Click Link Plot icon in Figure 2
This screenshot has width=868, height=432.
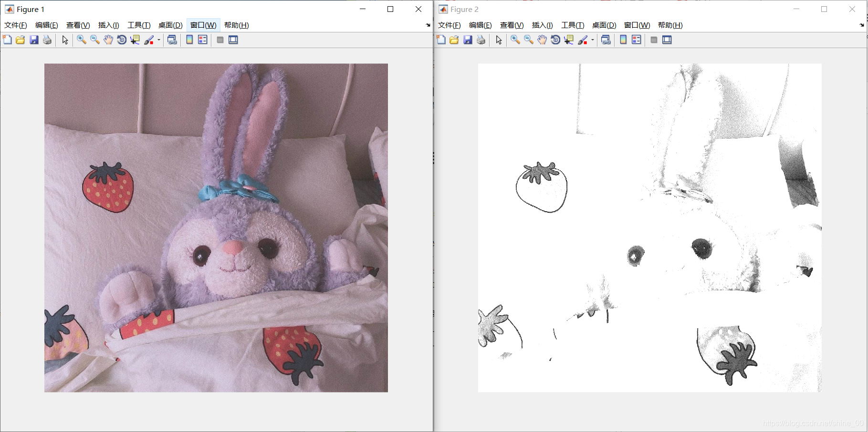[x=606, y=40]
